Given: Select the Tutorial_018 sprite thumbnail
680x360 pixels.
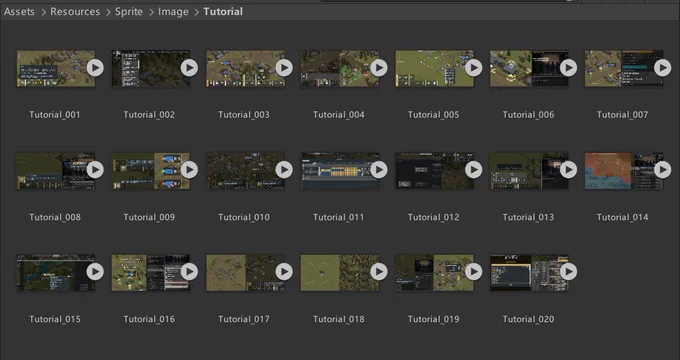Looking at the screenshot, I should click(x=340, y=272).
